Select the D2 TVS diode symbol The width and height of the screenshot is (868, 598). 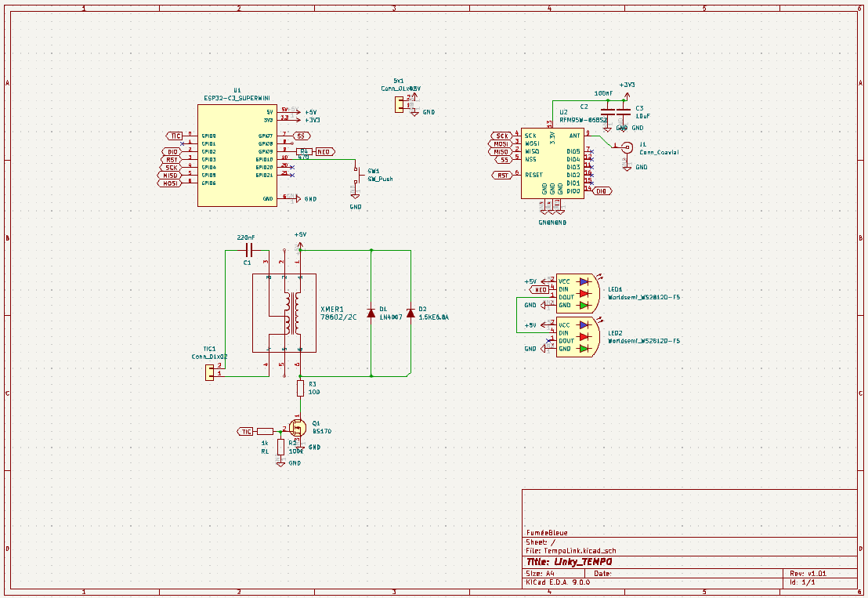[410, 313]
